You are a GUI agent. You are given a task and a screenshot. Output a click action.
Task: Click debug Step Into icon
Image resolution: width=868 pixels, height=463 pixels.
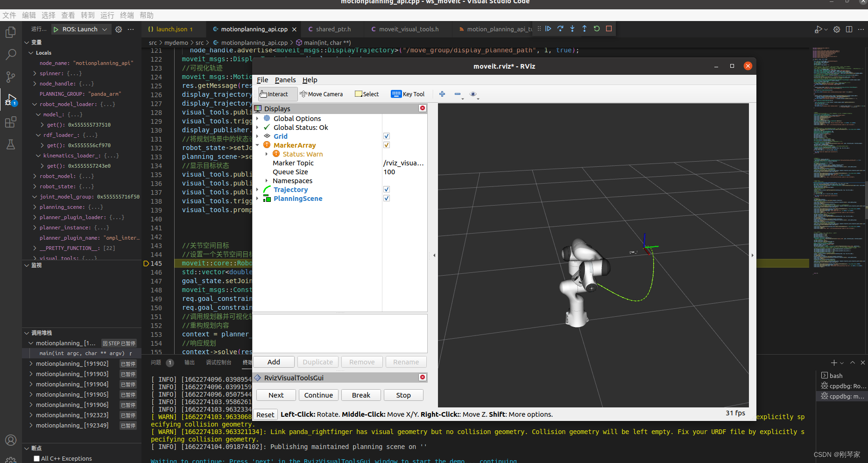572,29
